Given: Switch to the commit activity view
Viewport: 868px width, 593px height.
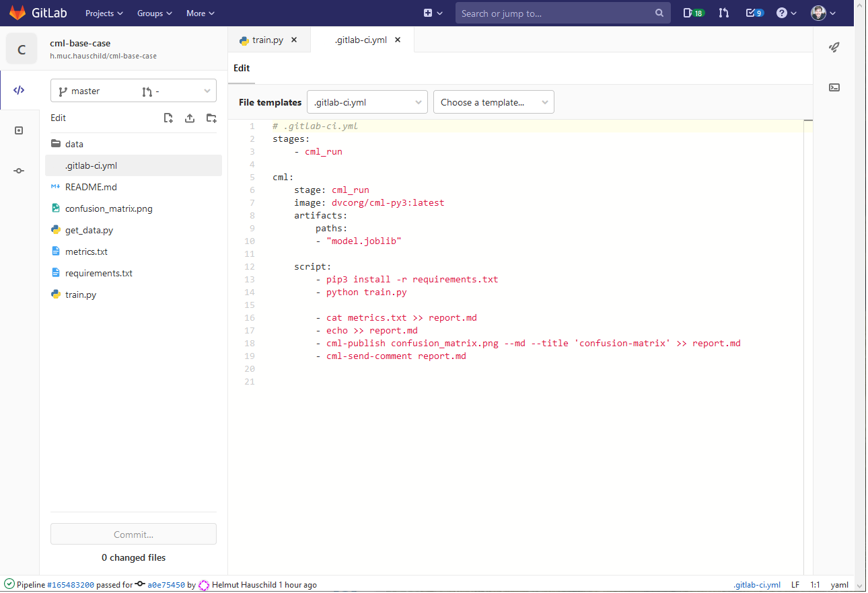Looking at the screenshot, I should click(x=19, y=171).
